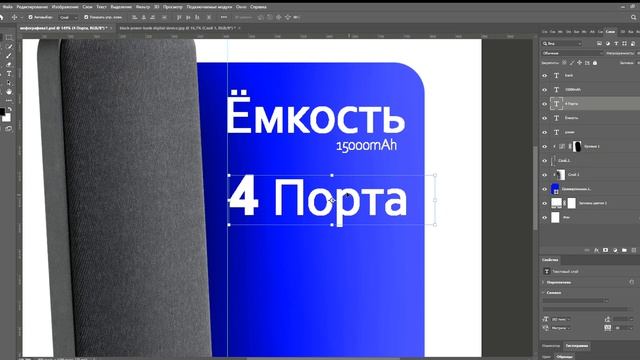Click the Кривые 1 layer mask thumbnail
Viewport: 640px width, 360px height.
click(577, 146)
